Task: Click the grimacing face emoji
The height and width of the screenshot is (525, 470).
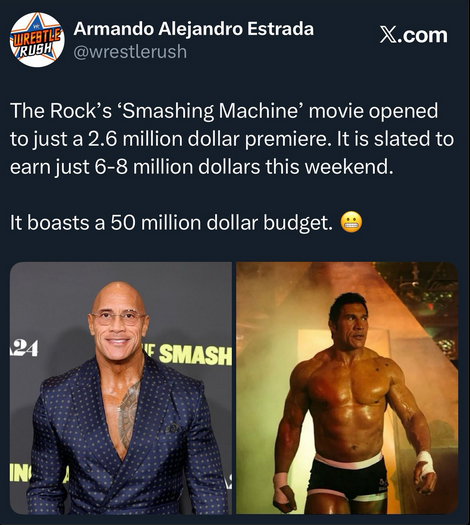Action: pyautogui.click(x=351, y=223)
